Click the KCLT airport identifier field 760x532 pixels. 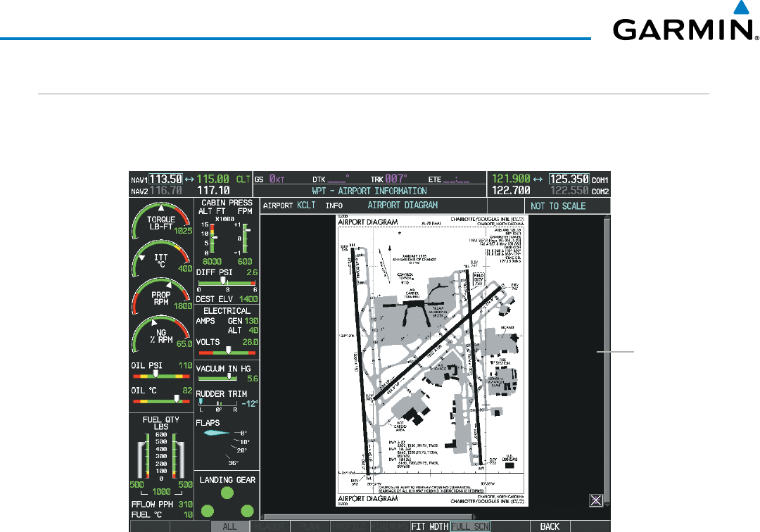click(306, 205)
